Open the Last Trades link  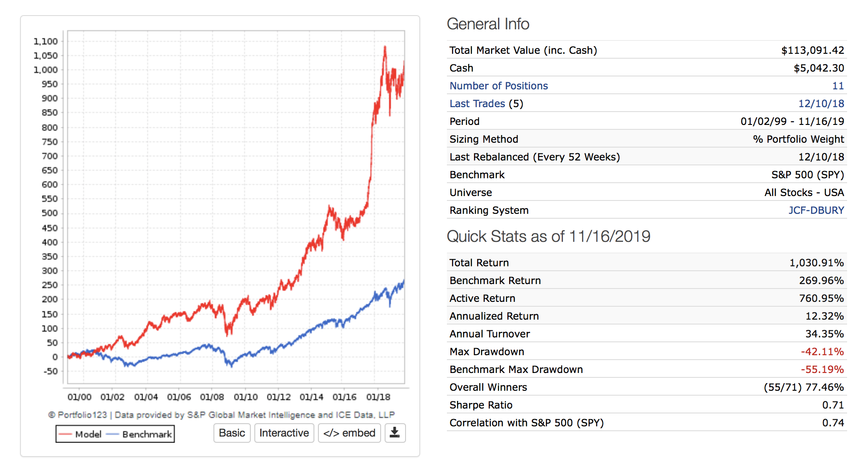coord(477,104)
